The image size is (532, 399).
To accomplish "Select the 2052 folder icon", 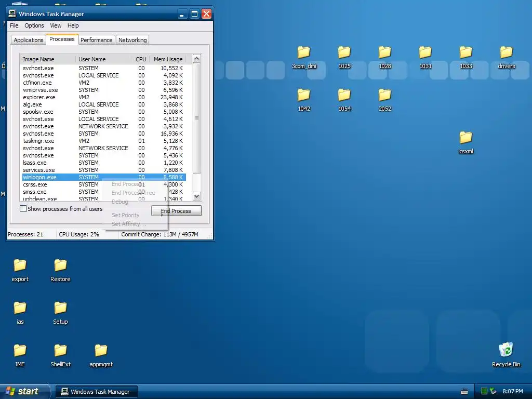I will [385, 96].
